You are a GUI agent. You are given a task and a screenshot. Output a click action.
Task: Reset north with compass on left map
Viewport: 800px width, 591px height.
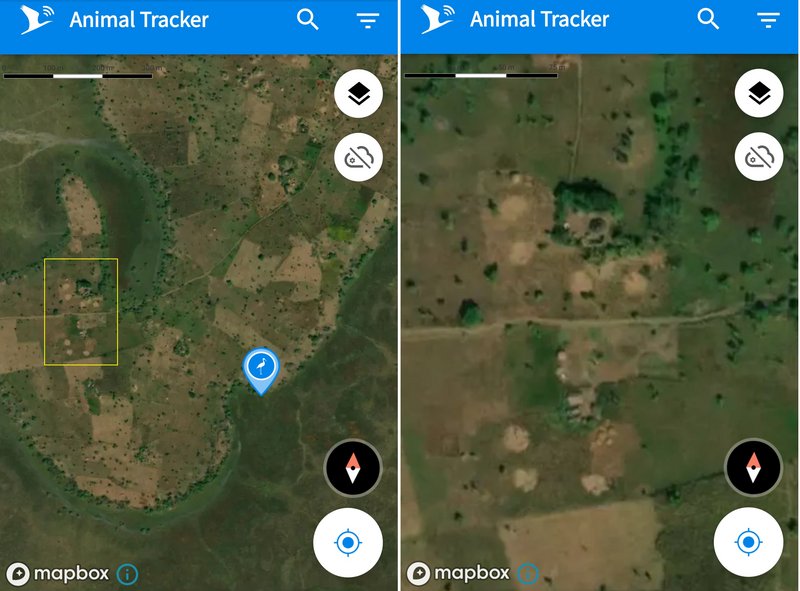click(x=353, y=468)
